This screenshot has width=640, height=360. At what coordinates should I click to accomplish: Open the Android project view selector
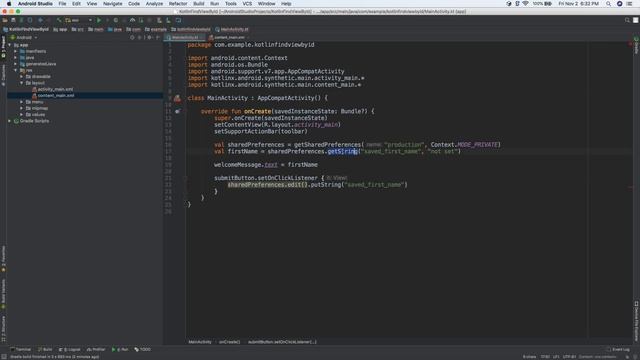pyautogui.click(x=24, y=37)
